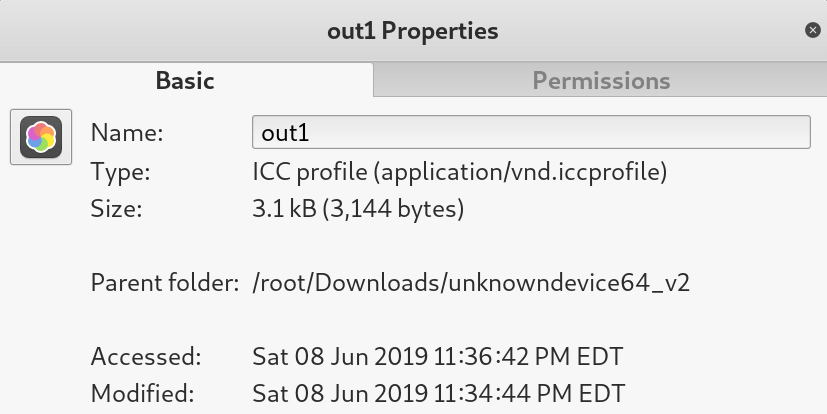Viewport: 827px width, 414px height.
Task: Close the out1 Properties dialog
Action: (813, 31)
